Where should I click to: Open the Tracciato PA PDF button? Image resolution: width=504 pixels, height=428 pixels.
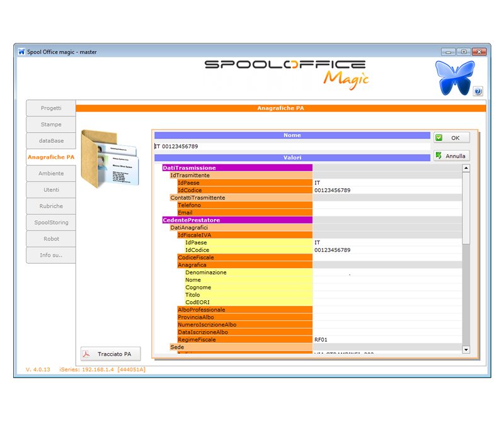(x=111, y=354)
